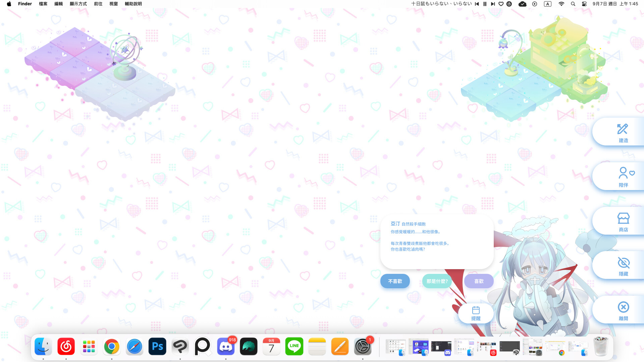Open the 檔案 menu
Viewport: 644px width, 362px height.
click(43, 4)
